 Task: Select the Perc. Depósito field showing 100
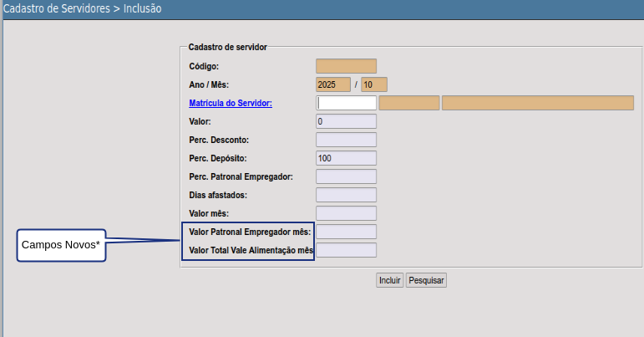pyautogui.click(x=346, y=158)
